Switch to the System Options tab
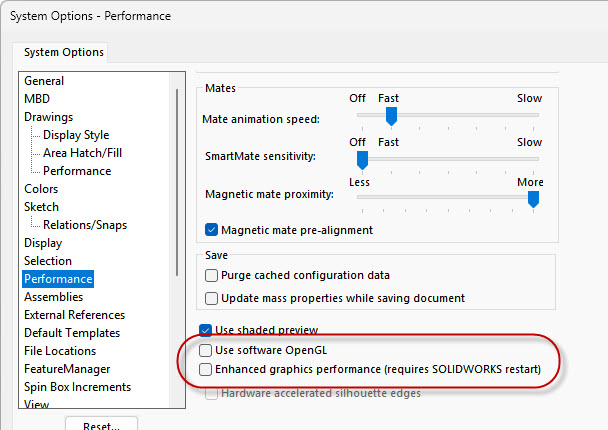608x430 pixels. click(65, 52)
